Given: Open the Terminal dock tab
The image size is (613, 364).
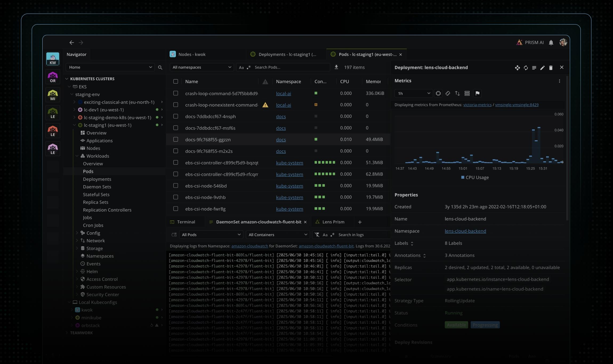Looking at the screenshot, I should tap(185, 222).
